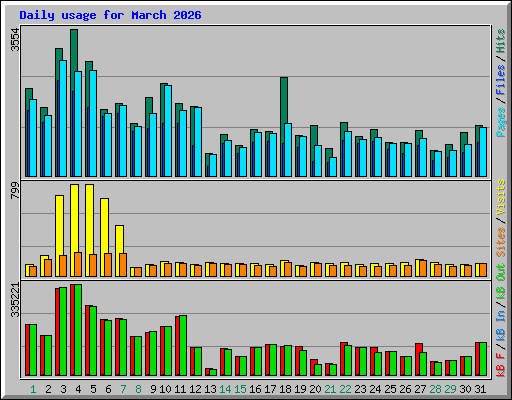Click the red kB F bar for day 27
The image size is (512, 400).
pos(417,348)
